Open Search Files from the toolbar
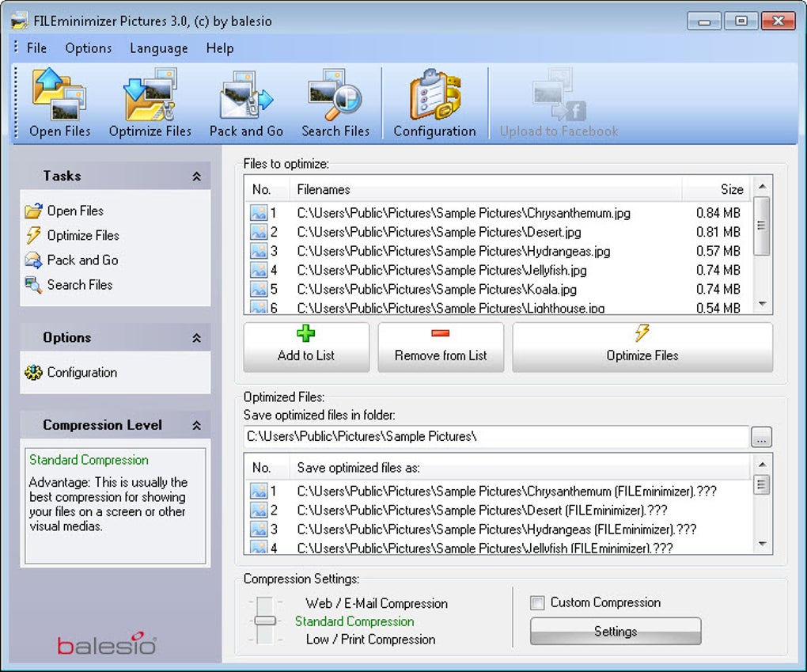 pos(335,95)
